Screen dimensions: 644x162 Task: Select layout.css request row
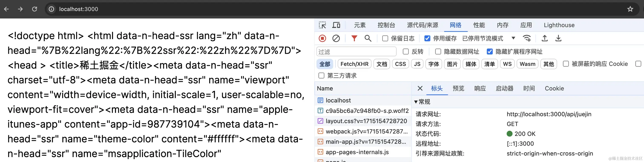point(363,121)
